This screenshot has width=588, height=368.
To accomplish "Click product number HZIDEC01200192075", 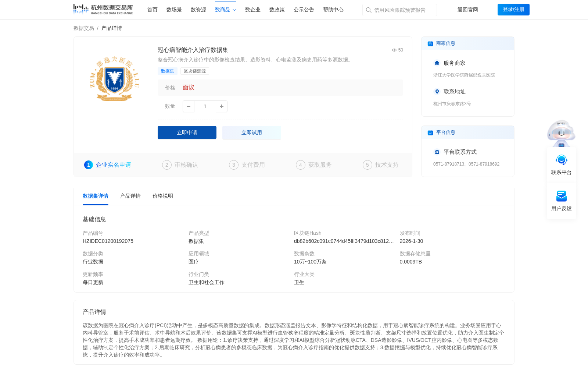I will pos(108,241).
